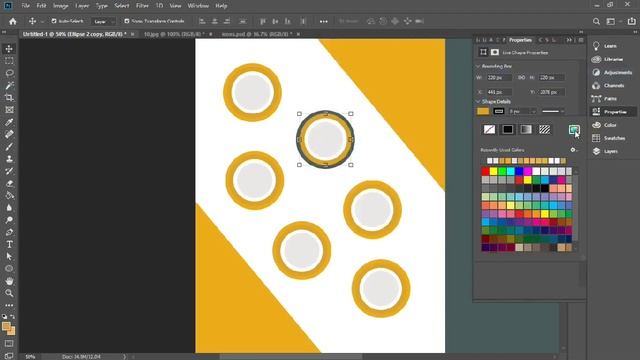Open the color picker rainbow icon

point(574,130)
